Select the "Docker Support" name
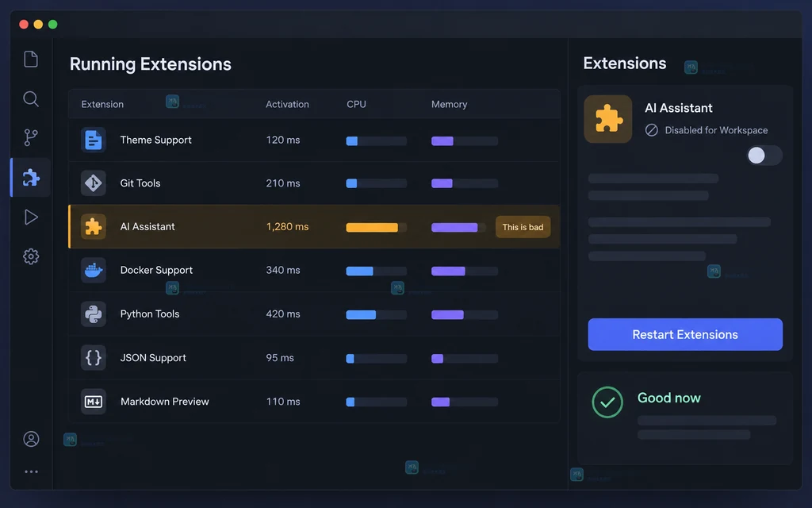 (x=156, y=270)
